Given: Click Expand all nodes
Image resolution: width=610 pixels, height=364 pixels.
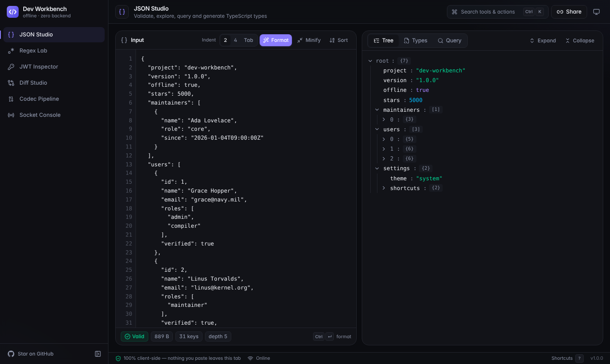Looking at the screenshot, I should coord(543,41).
